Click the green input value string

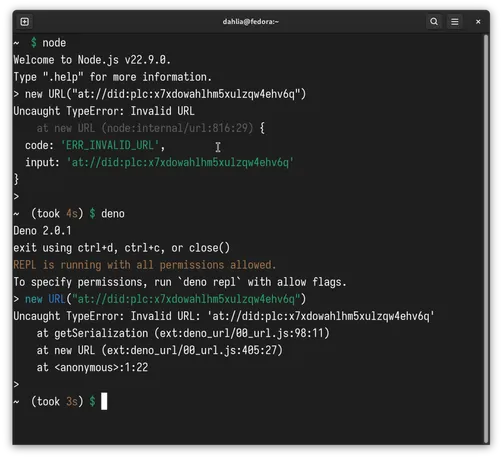click(180, 163)
